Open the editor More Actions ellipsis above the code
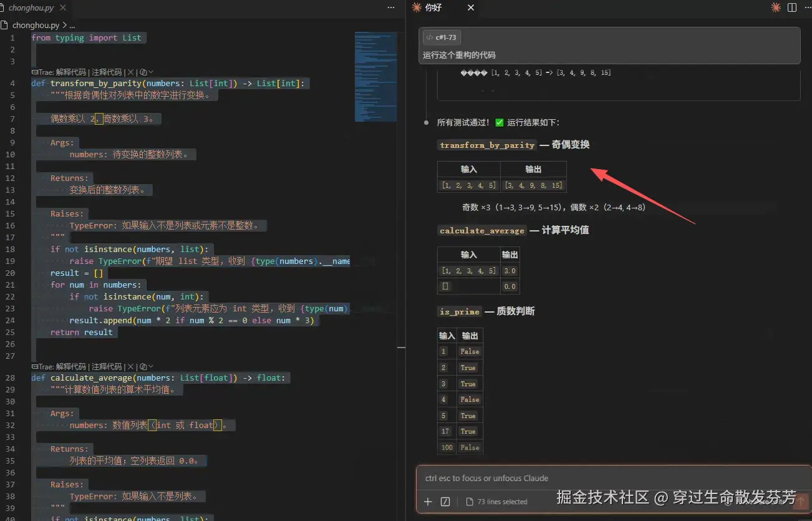The width and height of the screenshot is (812, 521). click(391, 7)
